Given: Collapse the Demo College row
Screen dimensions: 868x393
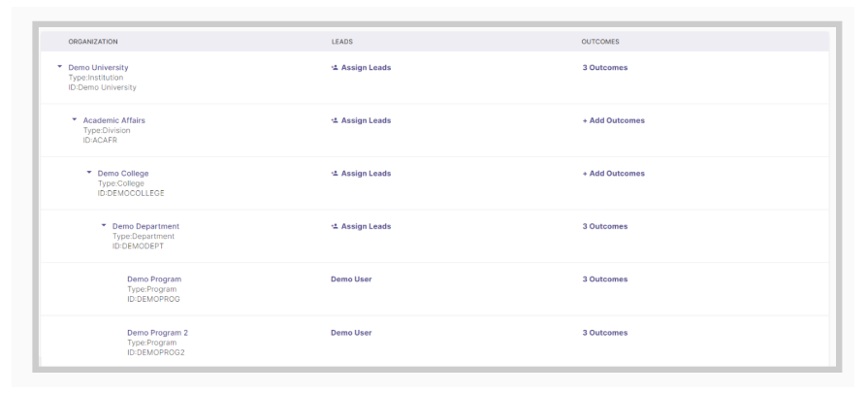Looking at the screenshot, I should (89, 172).
